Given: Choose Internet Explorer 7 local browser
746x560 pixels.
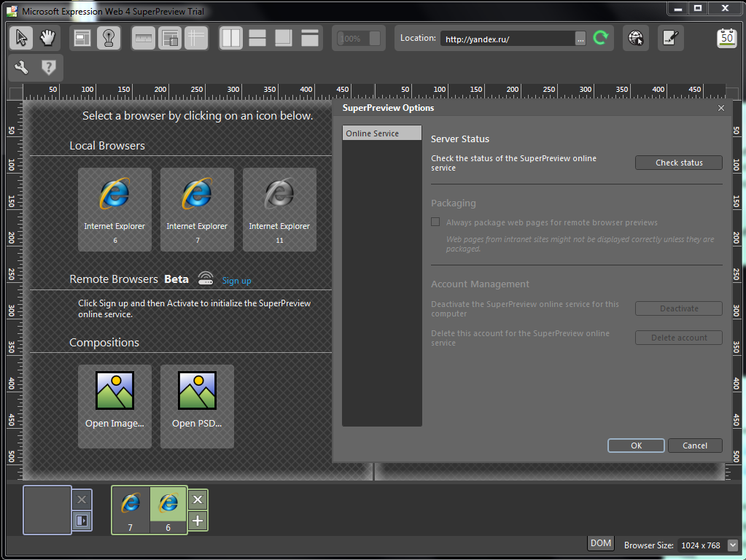Looking at the screenshot, I should pyautogui.click(x=197, y=209).
